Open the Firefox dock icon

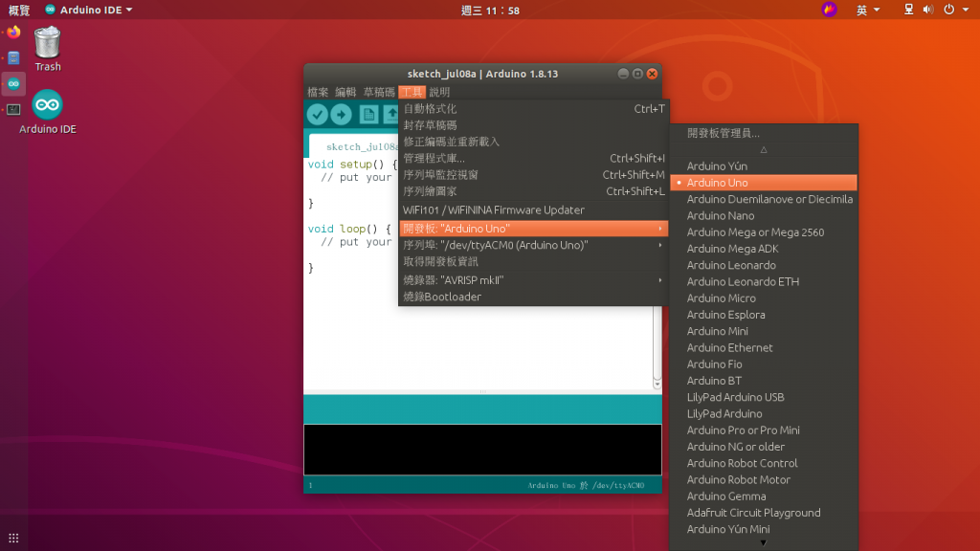point(13,32)
